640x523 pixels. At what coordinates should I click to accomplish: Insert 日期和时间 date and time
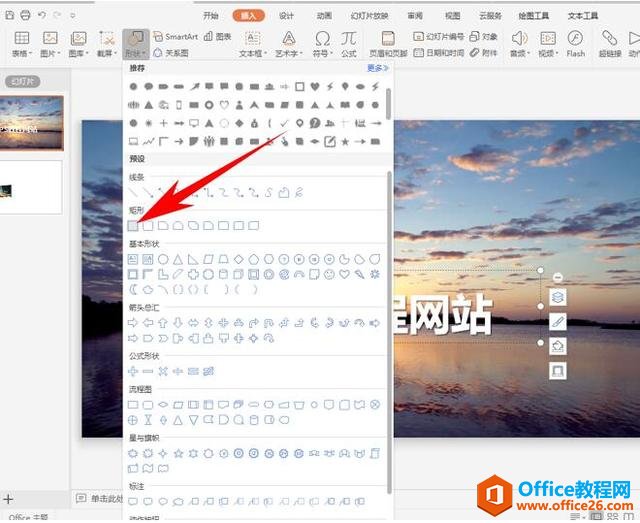[439, 53]
